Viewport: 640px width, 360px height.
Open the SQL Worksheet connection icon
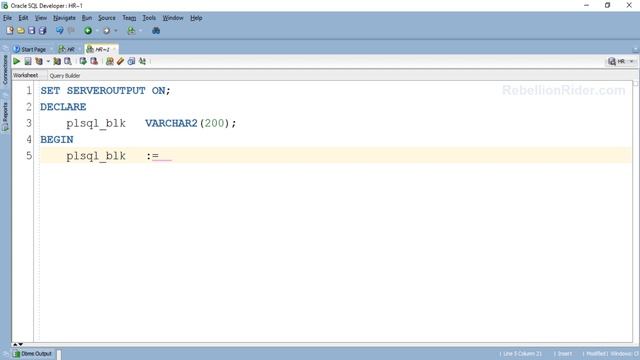click(131, 31)
